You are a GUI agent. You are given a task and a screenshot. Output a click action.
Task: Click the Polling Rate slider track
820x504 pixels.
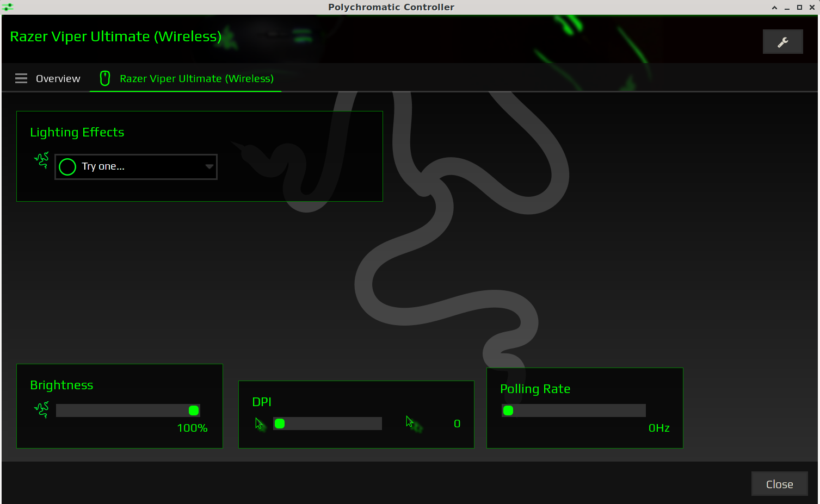pos(574,410)
